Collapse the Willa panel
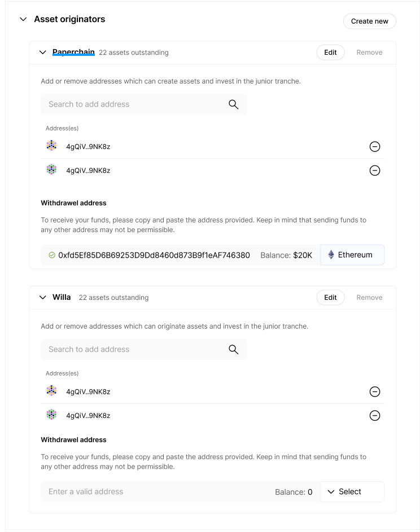Screen dimensions: 420x532 coord(42,297)
